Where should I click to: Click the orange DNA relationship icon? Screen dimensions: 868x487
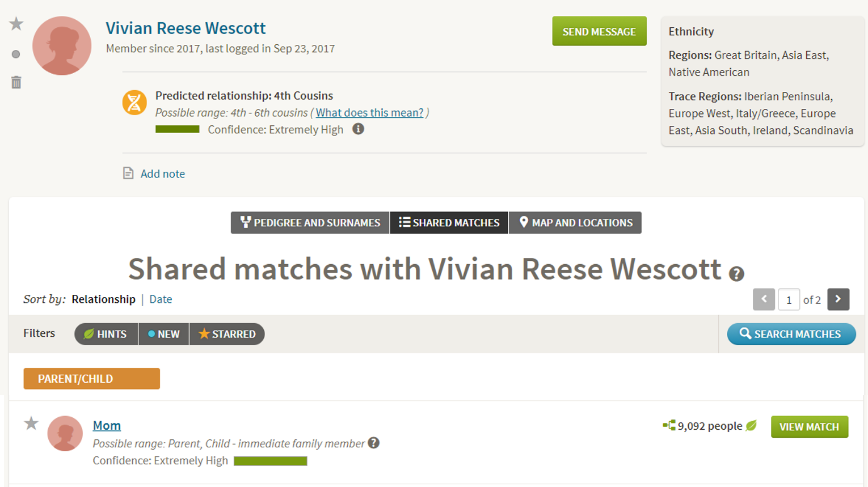134,103
